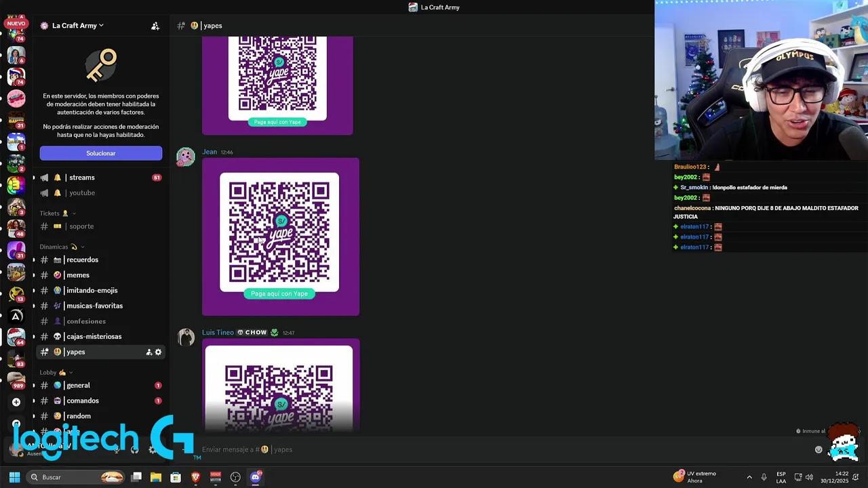This screenshot has height=488, width=868.
Task: Open Luis Tineo's user profile name
Action: click(x=218, y=333)
